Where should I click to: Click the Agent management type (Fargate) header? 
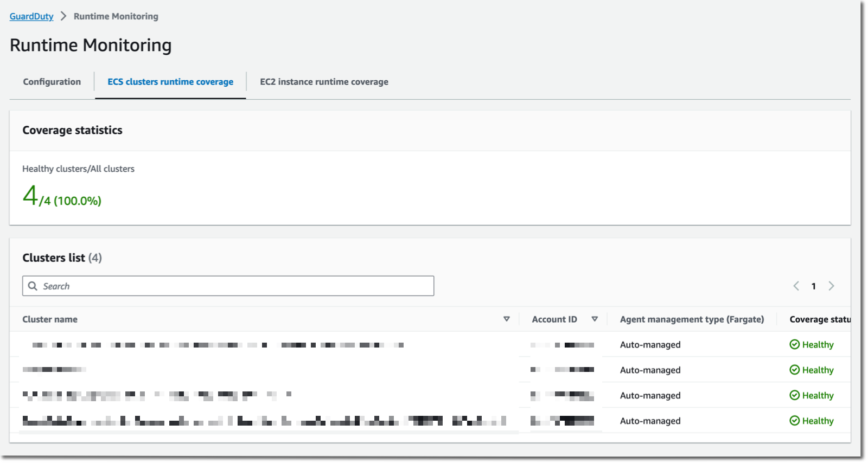692,319
